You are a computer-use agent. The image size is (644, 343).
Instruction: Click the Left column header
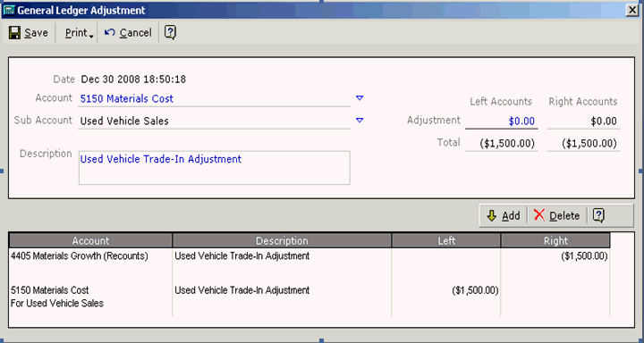pyautogui.click(x=446, y=241)
